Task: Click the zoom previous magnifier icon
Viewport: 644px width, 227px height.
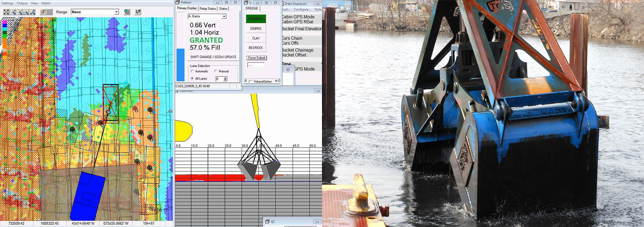Action: [x=32, y=12]
